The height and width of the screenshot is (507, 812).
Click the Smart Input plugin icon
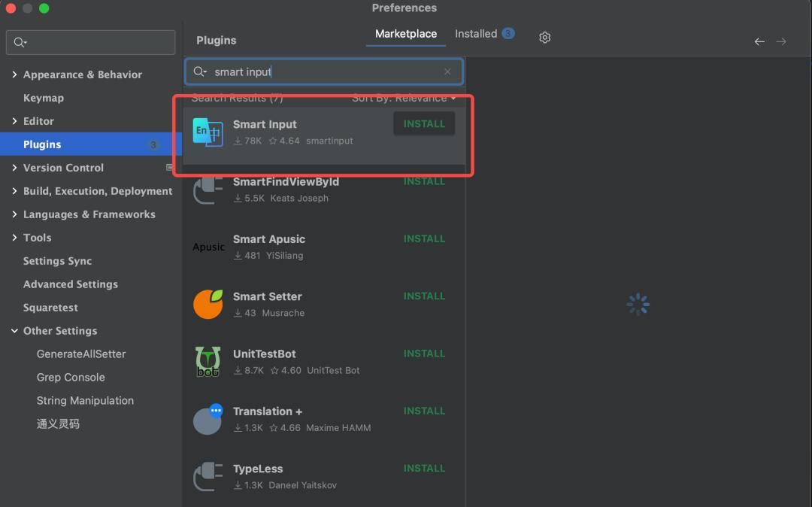(208, 132)
